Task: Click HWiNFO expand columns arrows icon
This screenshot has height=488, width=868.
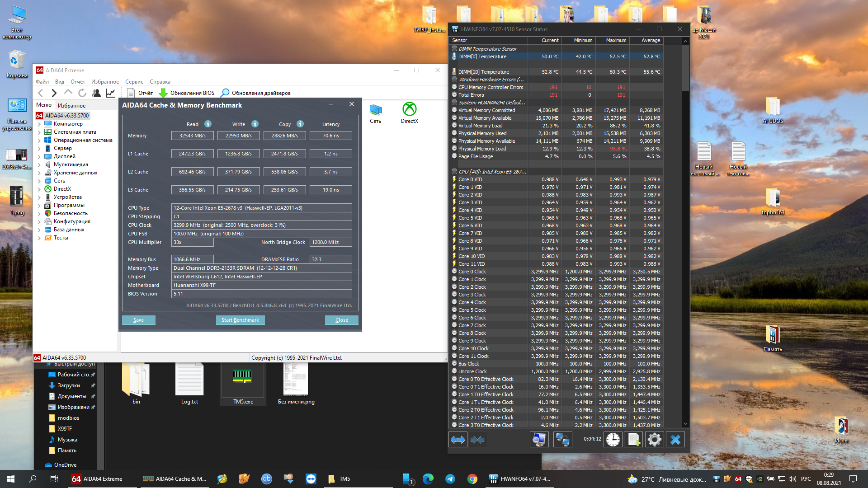Action: (x=458, y=439)
